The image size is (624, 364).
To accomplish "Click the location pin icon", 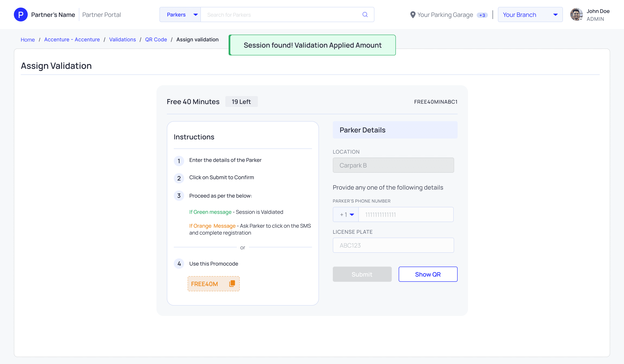I will 413,15.
